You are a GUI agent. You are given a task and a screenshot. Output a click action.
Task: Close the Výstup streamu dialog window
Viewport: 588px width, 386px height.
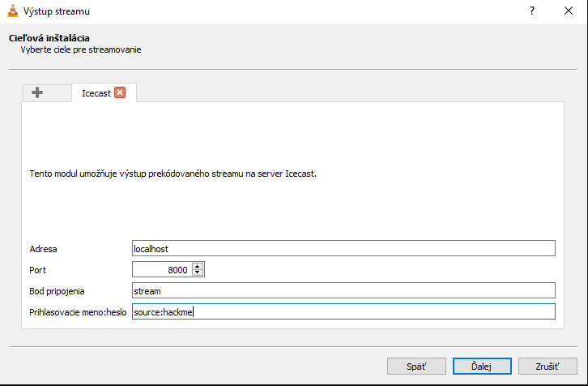(x=569, y=11)
